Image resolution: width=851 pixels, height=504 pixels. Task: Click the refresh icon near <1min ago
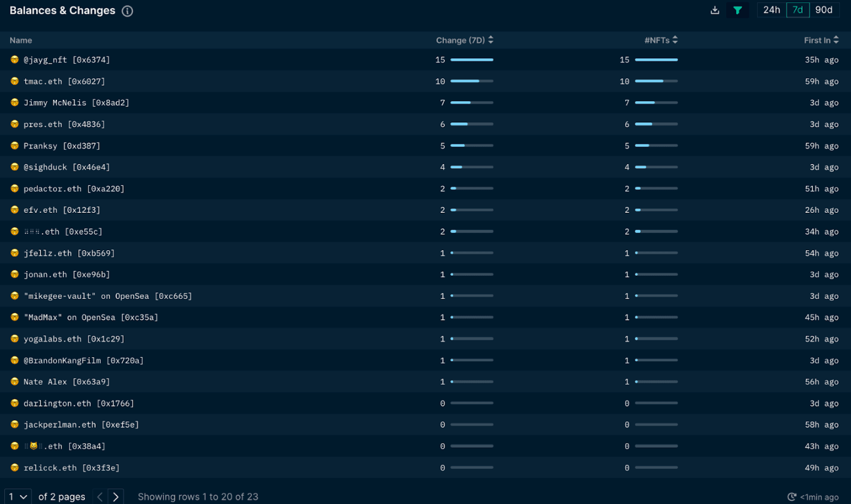click(790, 497)
